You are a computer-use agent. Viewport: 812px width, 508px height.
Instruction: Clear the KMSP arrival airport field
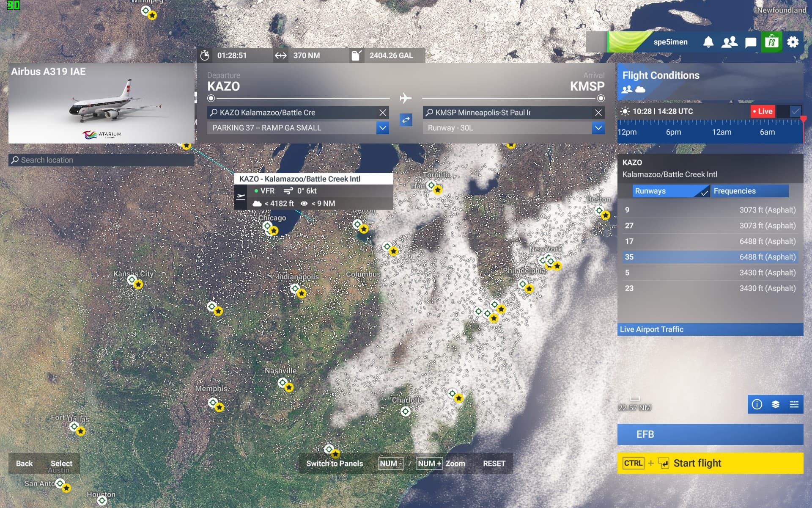pos(598,113)
